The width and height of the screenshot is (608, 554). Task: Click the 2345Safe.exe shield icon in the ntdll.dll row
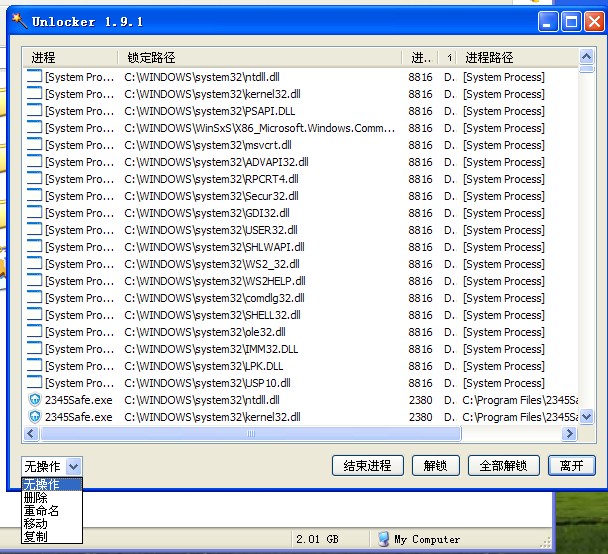click(x=35, y=399)
